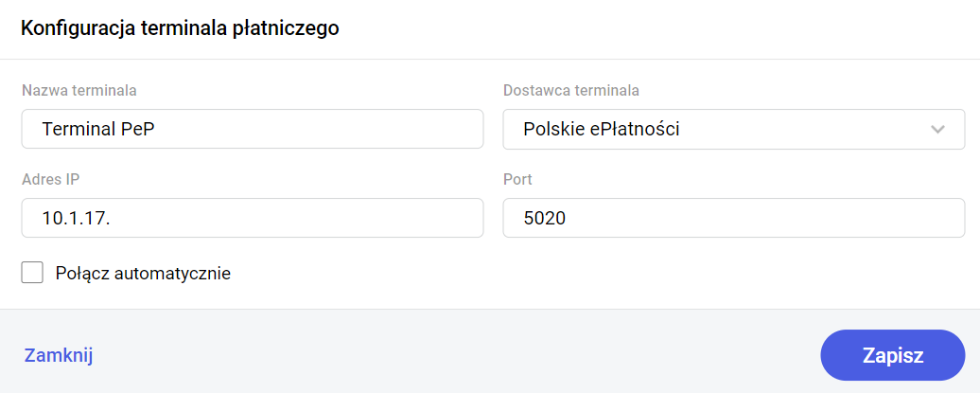
Task: Place cursor after 10.1.17. address text
Action: pyautogui.click(x=114, y=218)
